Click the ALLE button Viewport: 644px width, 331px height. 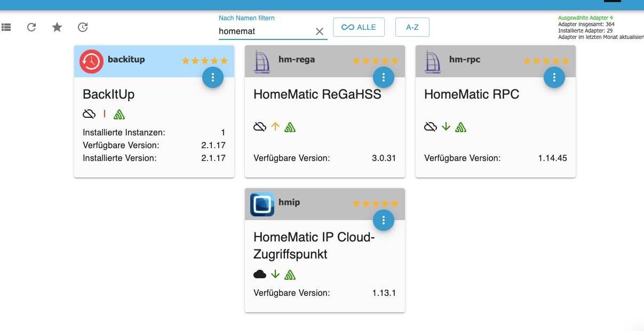[359, 27]
